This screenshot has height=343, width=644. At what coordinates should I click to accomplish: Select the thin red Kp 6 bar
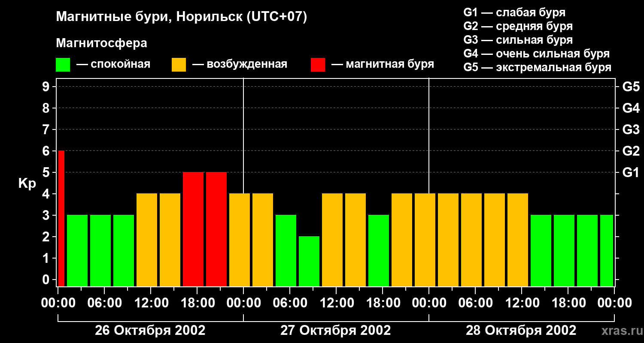pyautogui.click(x=61, y=218)
